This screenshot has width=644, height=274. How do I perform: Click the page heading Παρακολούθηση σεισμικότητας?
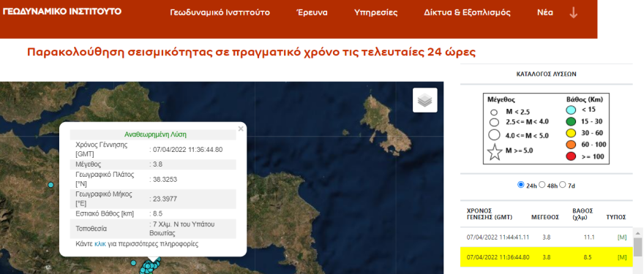[x=251, y=53]
